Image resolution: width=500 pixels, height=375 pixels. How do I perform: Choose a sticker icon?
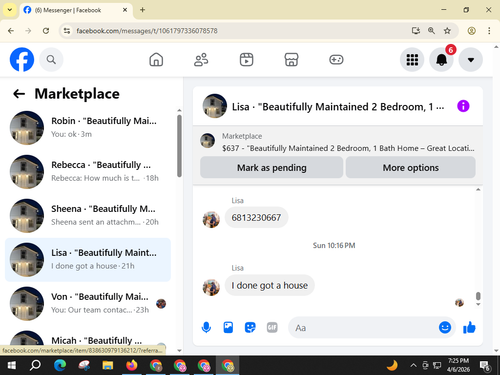pyautogui.click(x=250, y=328)
